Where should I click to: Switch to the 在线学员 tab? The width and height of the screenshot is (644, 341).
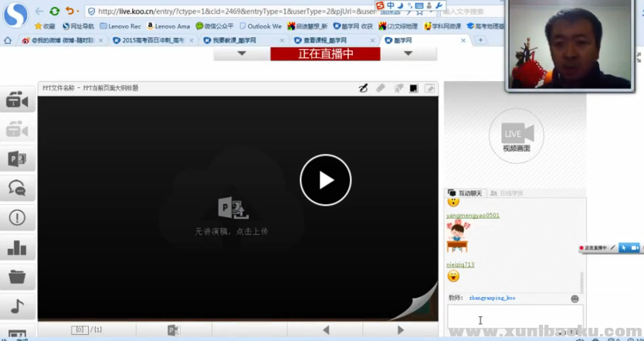click(x=511, y=193)
